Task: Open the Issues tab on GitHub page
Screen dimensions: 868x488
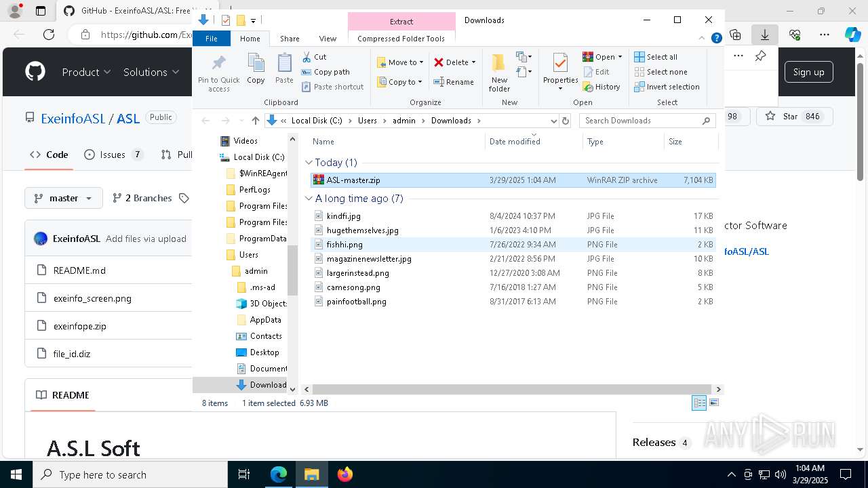Action: (x=113, y=155)
